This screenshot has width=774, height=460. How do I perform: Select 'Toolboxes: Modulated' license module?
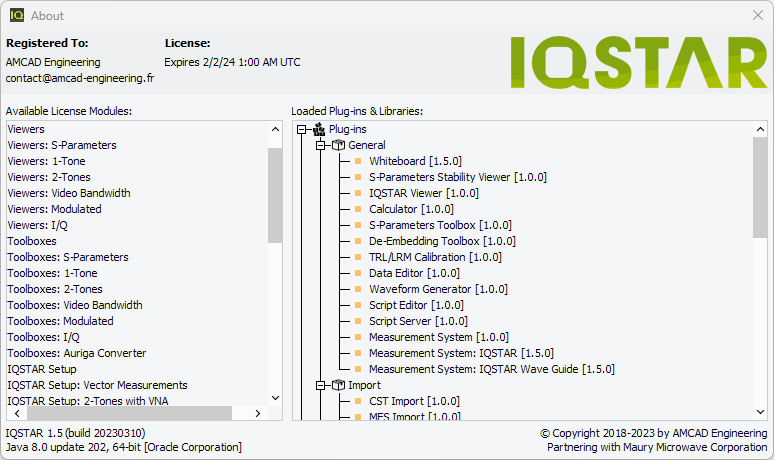click(x=60, y=321)
